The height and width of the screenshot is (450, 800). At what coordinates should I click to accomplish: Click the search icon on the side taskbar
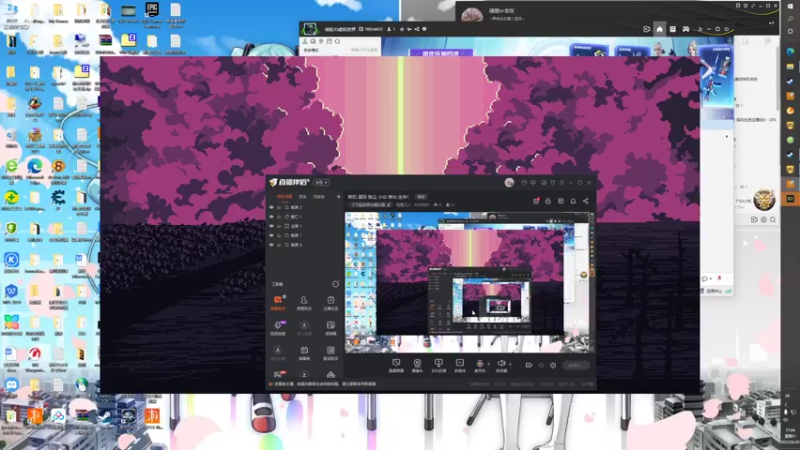tap(790, 19)
